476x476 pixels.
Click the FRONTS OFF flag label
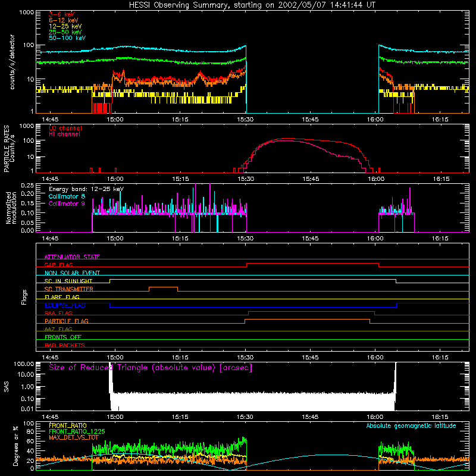pyautogui.click(x=63, y=337)
